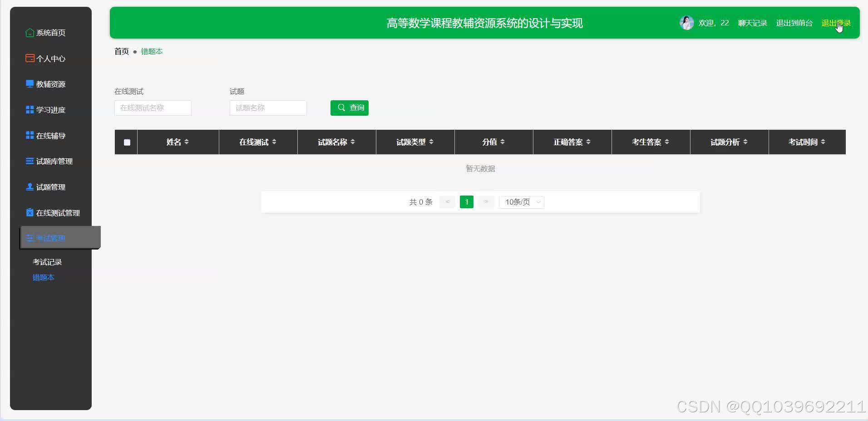Open 系统首页 from the sidebar
The width and height of the screenshot is (868, 421).
[x=50, y=33]
